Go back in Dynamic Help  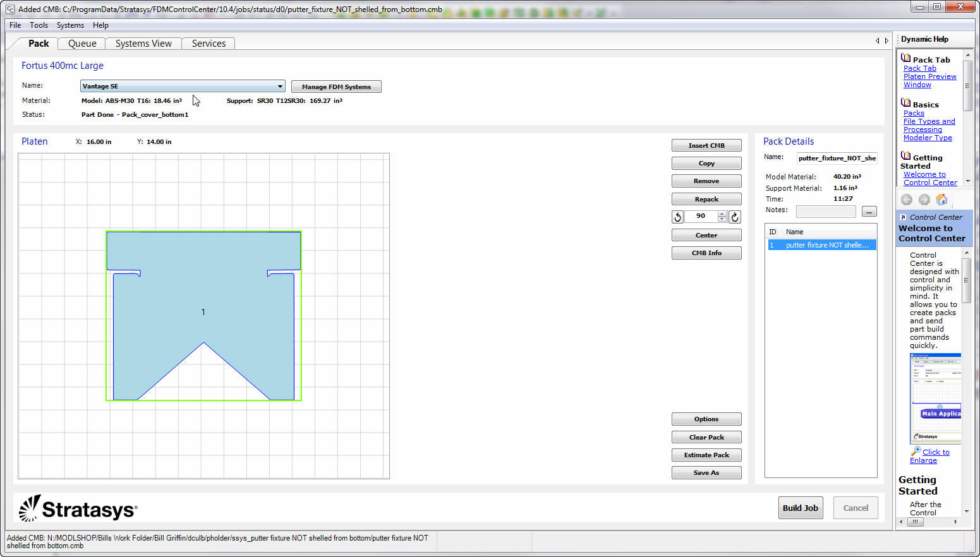coord(907,200)
